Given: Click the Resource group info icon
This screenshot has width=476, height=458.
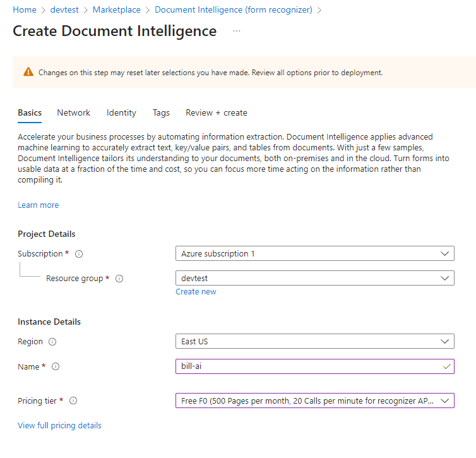Looking at the screenshot, I should [119, 279].
